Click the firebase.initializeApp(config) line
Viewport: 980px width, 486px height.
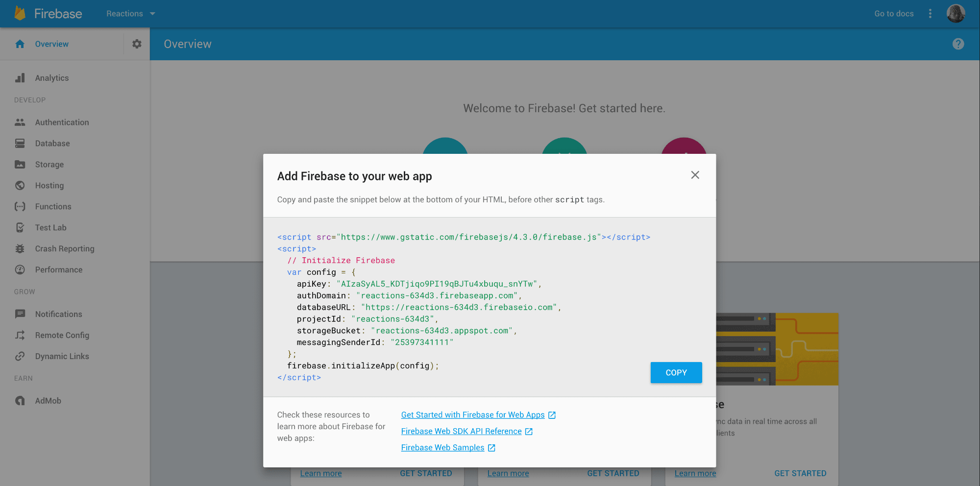click(x=363, y=366)
